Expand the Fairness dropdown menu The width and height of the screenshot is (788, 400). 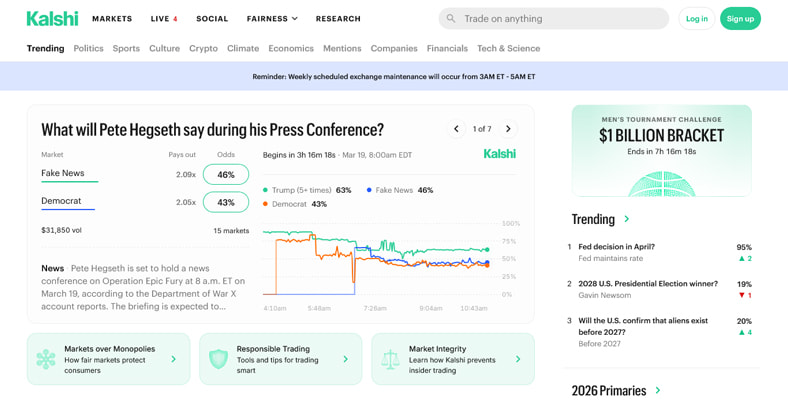272,18
